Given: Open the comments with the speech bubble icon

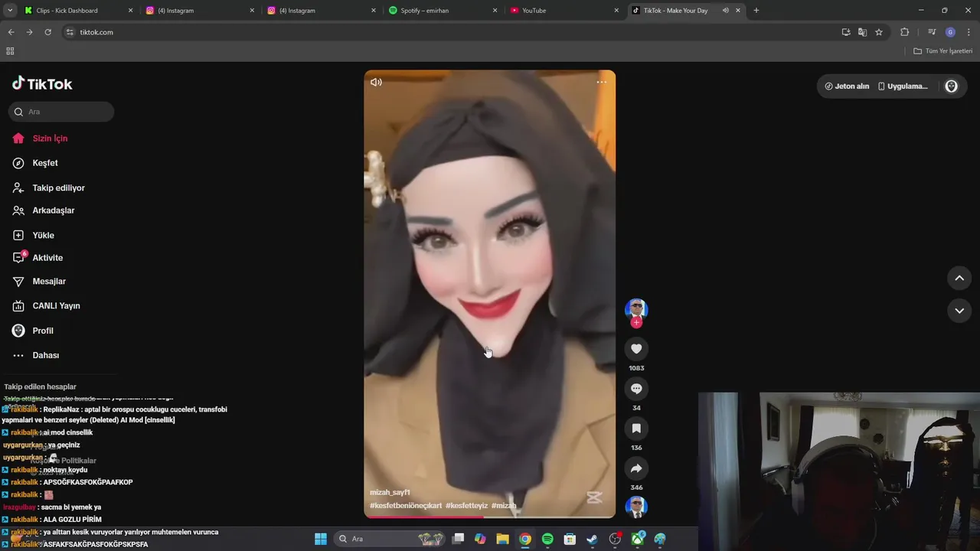Looking at the screenshot, I should [636, 389].
